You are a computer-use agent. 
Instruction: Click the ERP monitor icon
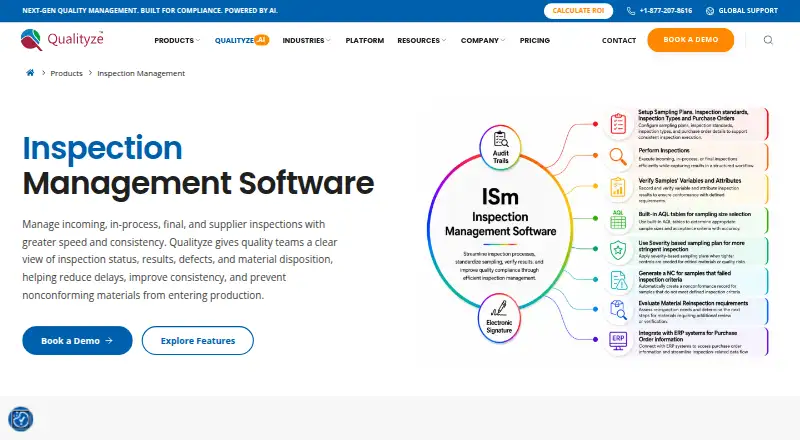(618, 340)
